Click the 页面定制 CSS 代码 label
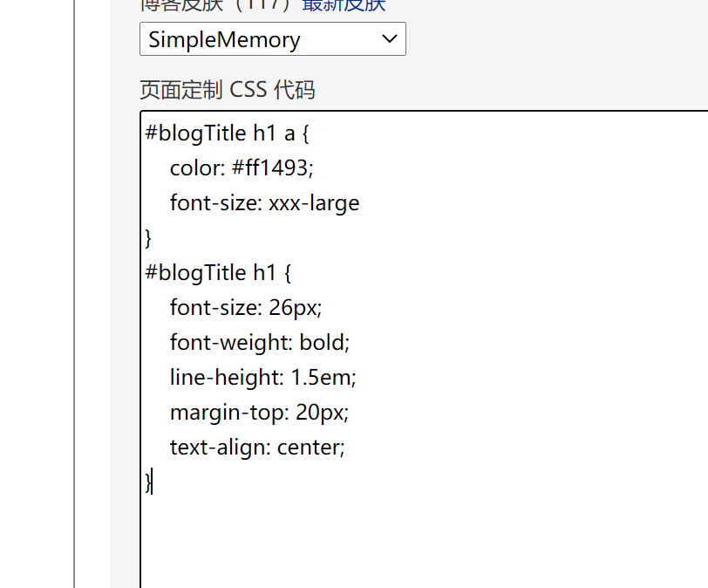Image resolution: width=708 pixels, height=588 pixels. [227, 89]
